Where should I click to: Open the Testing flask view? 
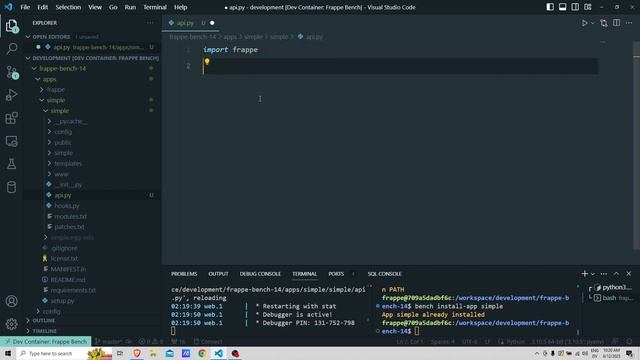pyautogui.click(x=11, y=164)
